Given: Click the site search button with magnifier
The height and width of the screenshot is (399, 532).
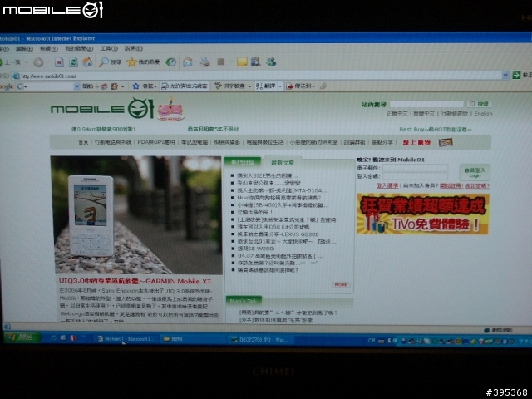Looking at the screenshot, I should [479, 104].
